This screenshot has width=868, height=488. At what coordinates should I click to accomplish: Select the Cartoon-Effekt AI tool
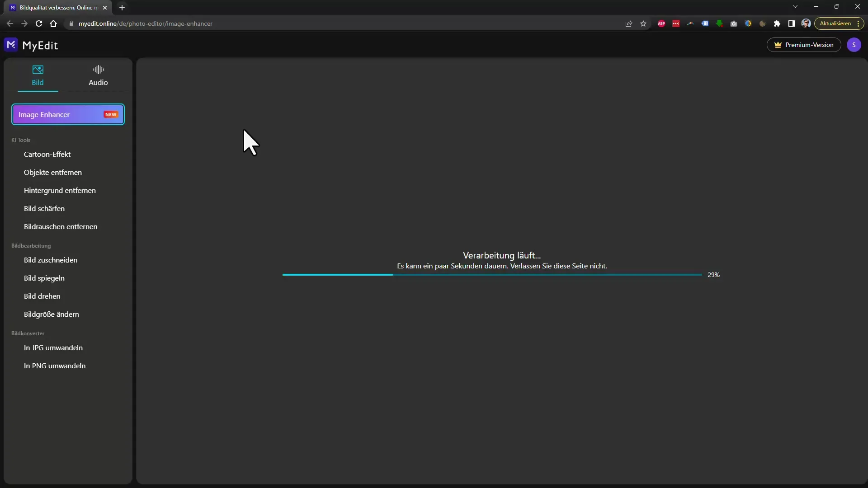click(x=47, y=154)
